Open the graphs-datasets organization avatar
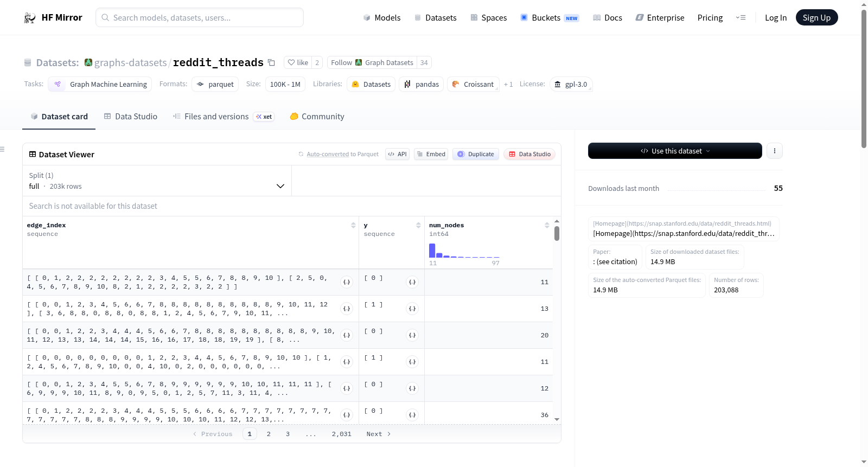Screen dimensions: 868x467 tap(88, 63)
